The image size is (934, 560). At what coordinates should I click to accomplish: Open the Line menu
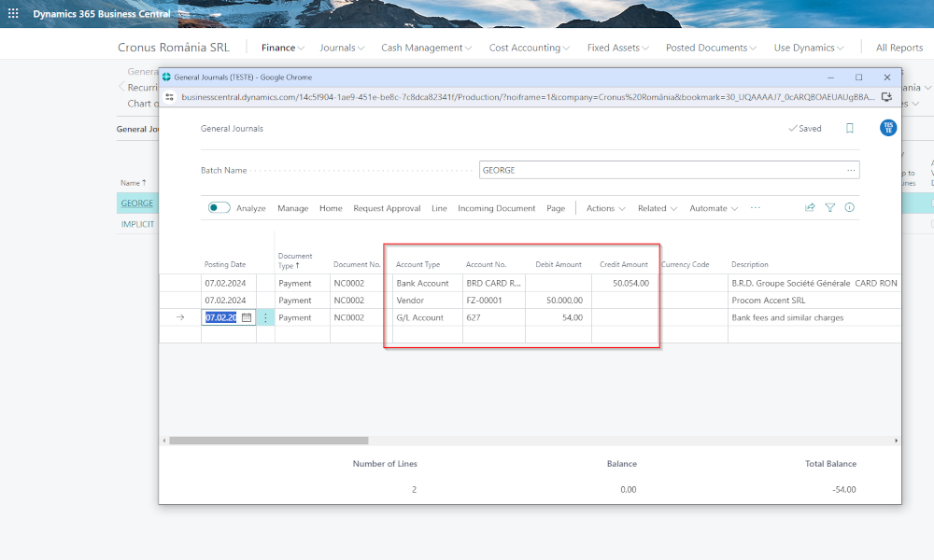point(439,208)
